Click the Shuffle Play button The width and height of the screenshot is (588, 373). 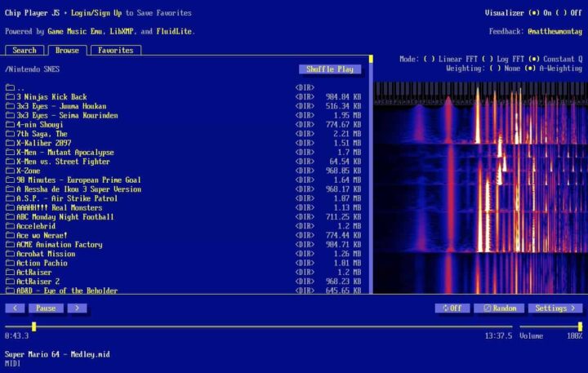329,69
